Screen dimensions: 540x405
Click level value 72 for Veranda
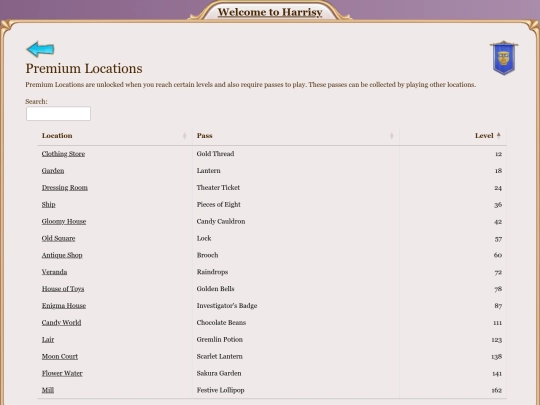coord(498,272)
